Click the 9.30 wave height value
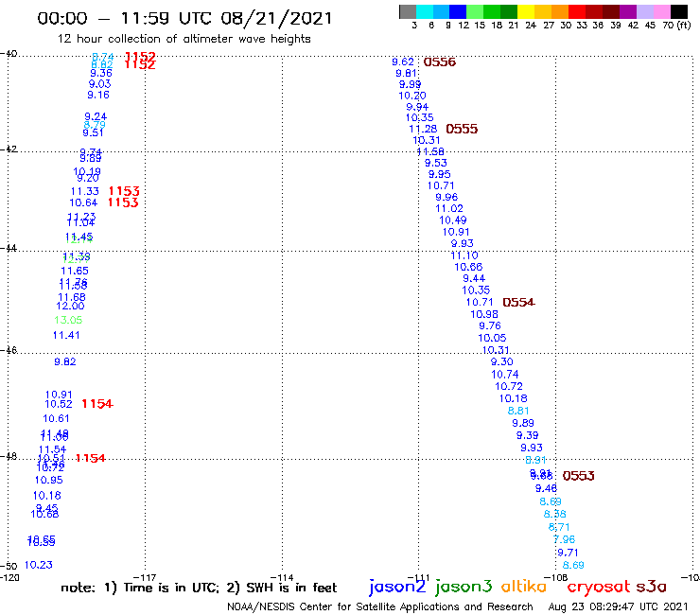The image size is (700, 615). point(501,361)
